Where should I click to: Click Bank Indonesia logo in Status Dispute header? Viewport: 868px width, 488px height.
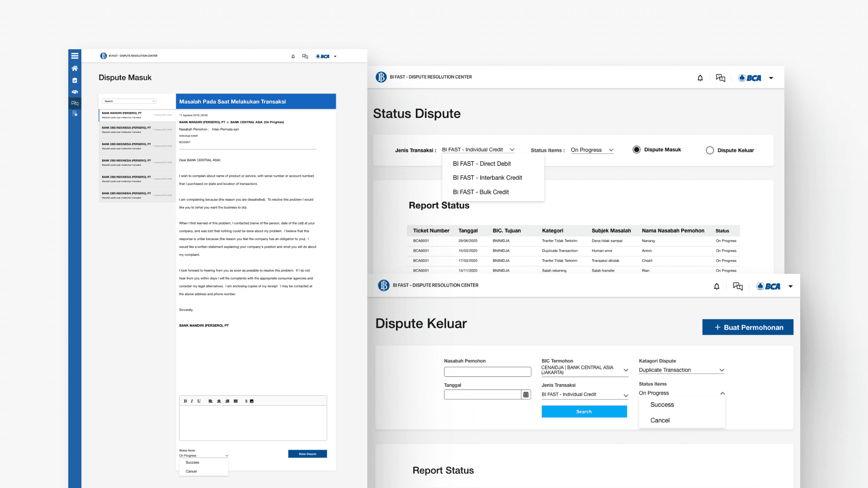(x=381, y=77)
